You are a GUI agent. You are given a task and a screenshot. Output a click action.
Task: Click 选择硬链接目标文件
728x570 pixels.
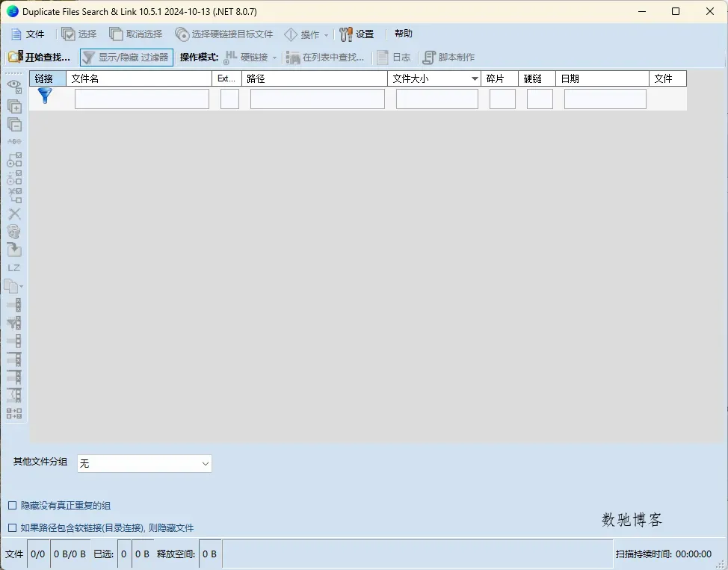click(223, 34)
